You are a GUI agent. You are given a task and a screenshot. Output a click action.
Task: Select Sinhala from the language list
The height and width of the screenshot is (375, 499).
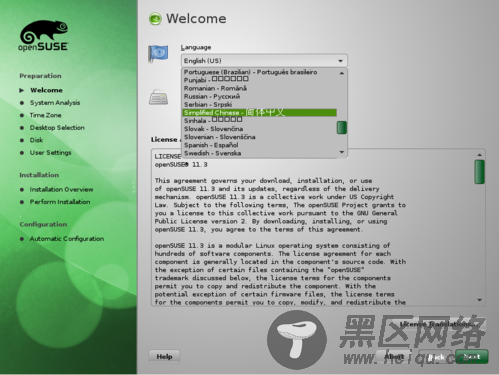click(259, 121)
